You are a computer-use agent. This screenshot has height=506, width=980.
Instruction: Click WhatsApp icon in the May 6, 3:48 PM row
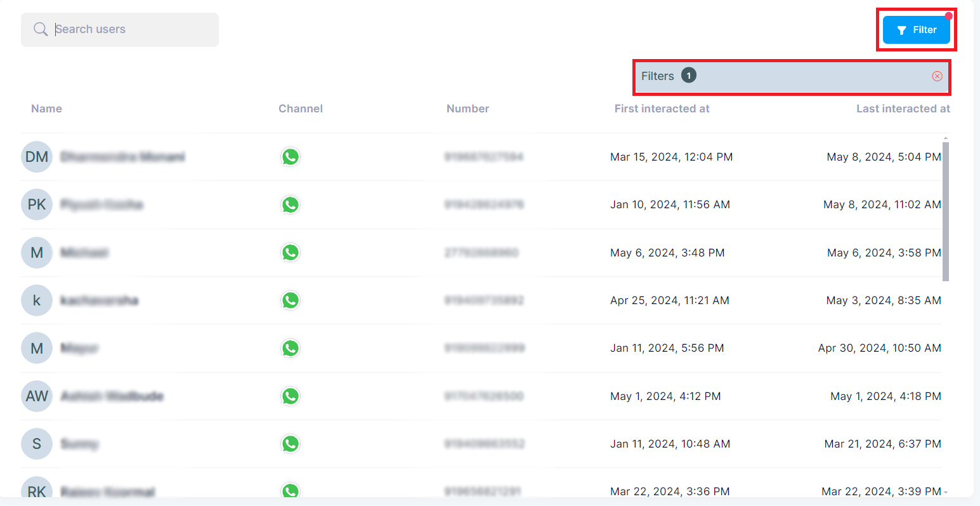click(x=291, y=253)
